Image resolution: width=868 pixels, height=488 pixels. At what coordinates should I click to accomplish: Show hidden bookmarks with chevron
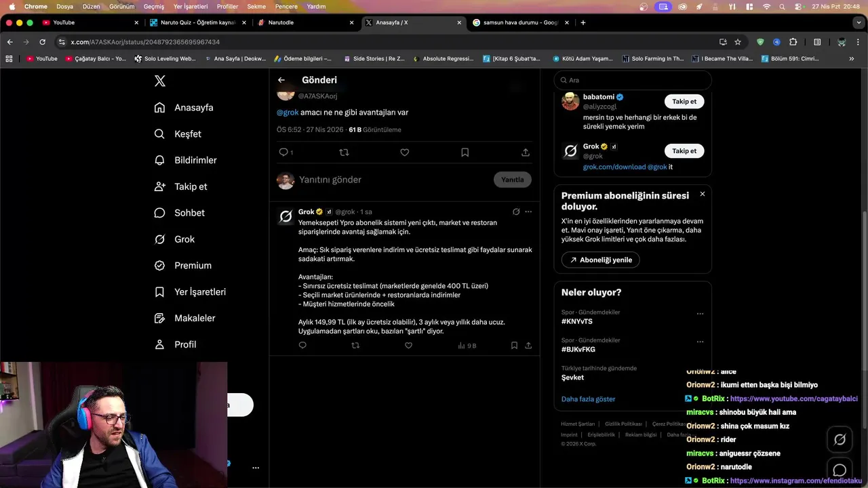point(852,59)
